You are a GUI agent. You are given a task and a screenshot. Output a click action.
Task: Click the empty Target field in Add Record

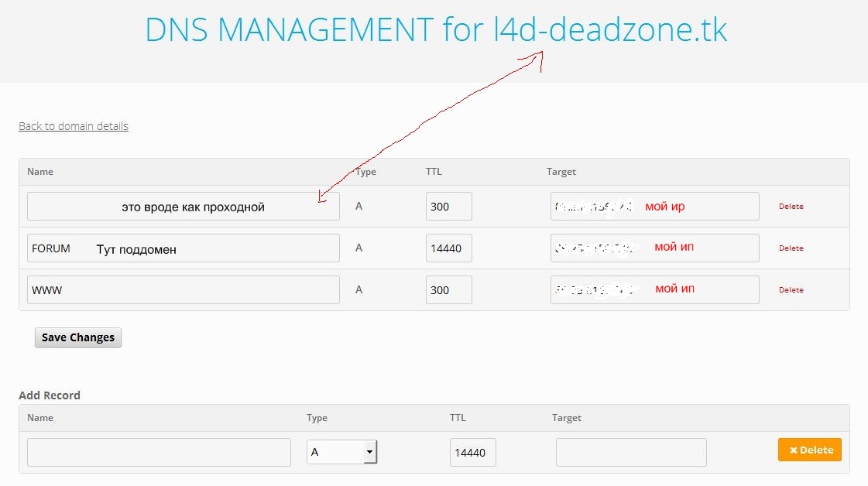(630, 453)
